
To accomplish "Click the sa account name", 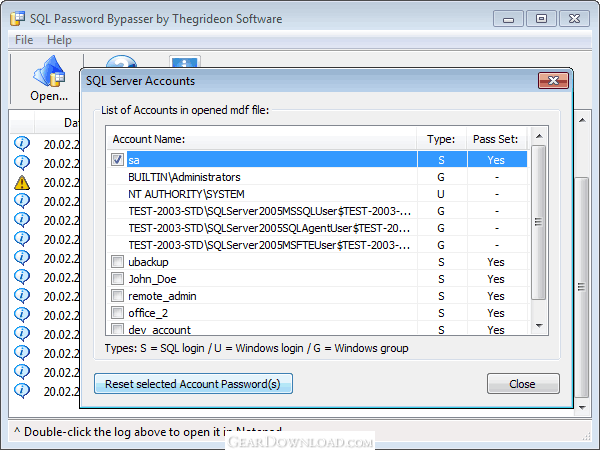I will 134,160.
